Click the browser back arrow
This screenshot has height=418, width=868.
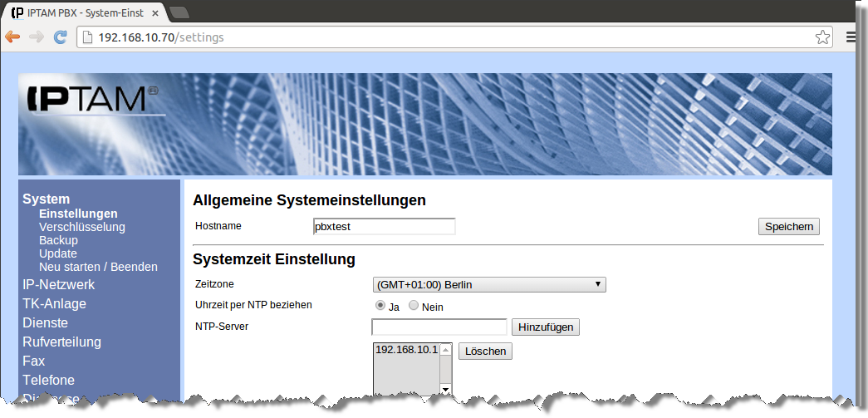coord(12,37)
